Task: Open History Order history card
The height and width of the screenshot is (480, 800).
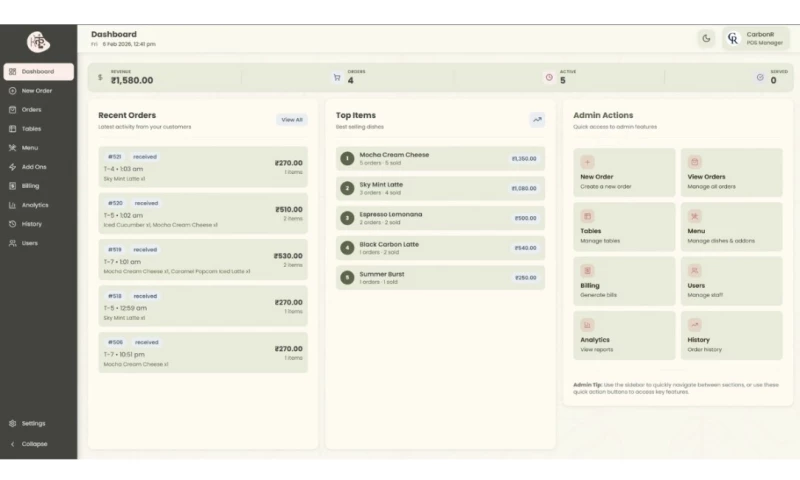Action: click(x=731, y=336)
